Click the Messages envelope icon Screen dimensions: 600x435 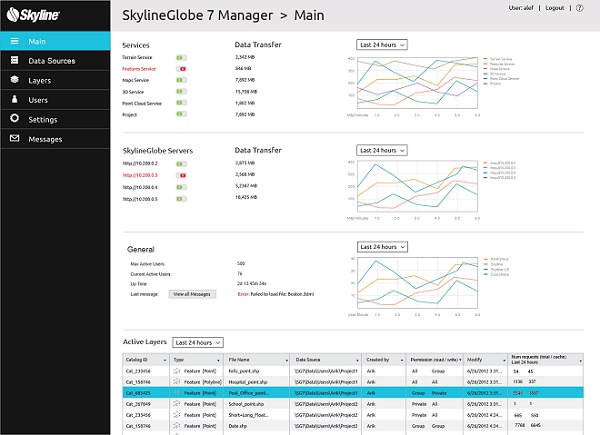tap(15, 139)
